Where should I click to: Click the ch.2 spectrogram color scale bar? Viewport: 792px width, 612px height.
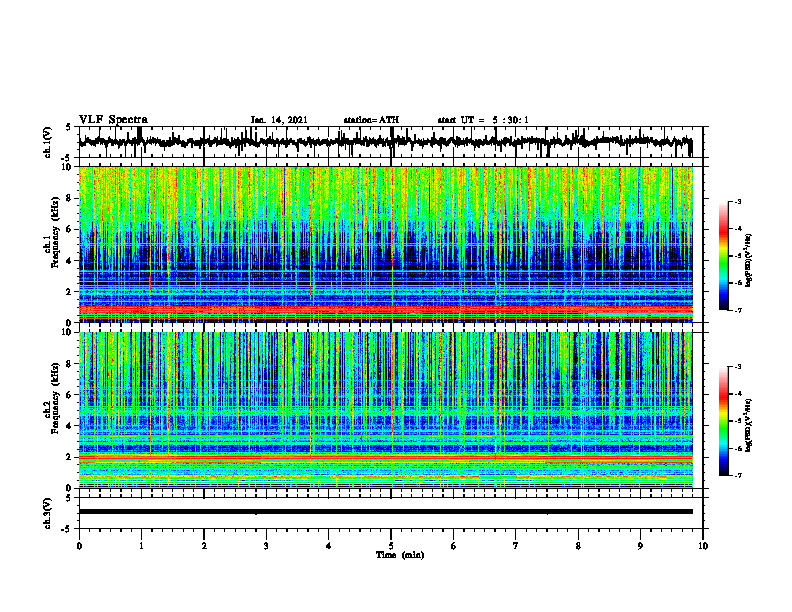(x=723, y=421)
